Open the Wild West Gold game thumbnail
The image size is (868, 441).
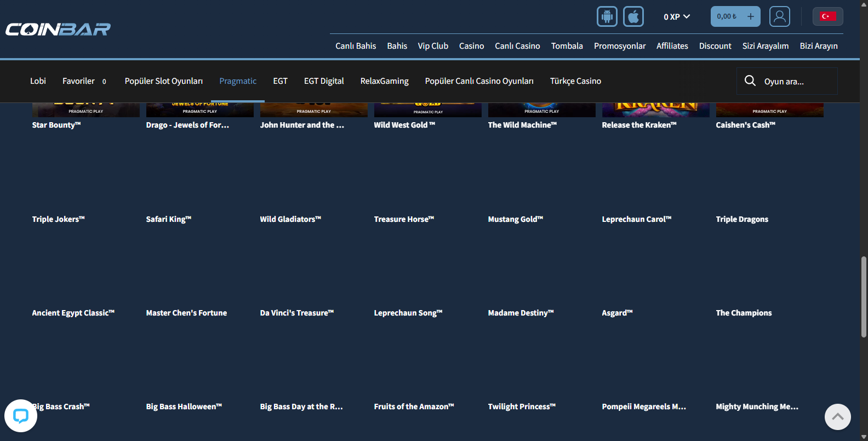pos(427,110)
